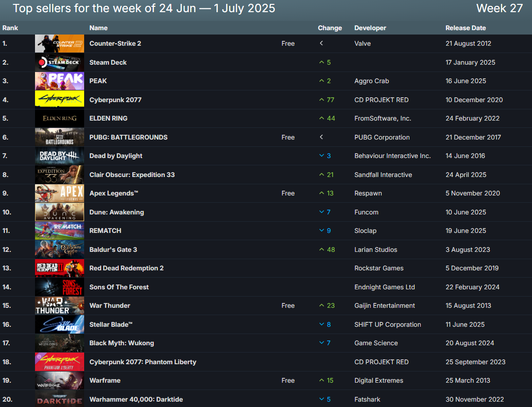Click the Steam Deck thumbnail
Screen dimensions: 532x407
[x=59, y=62]
